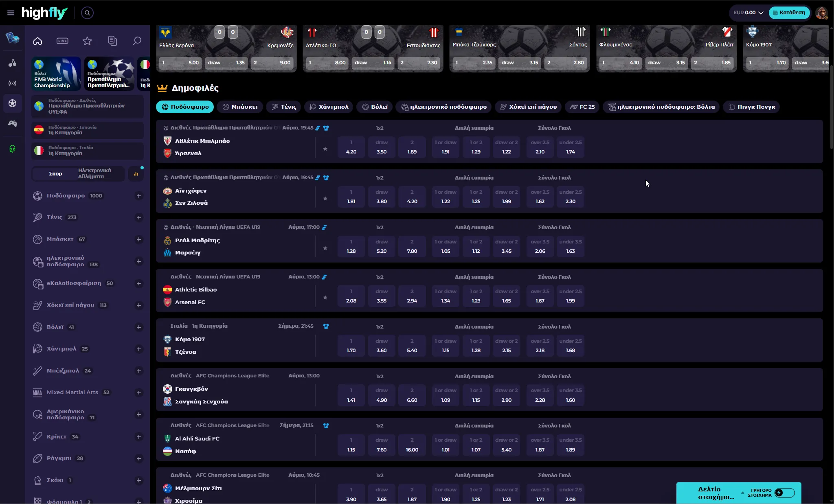The image size is (834, 504).
Task: Switch to the FC 25 tab
Action: (582, 107)
